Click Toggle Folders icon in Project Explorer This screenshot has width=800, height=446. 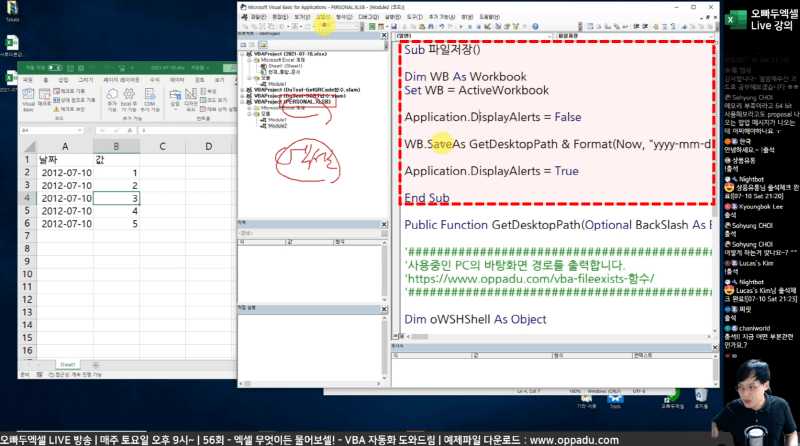264,45
